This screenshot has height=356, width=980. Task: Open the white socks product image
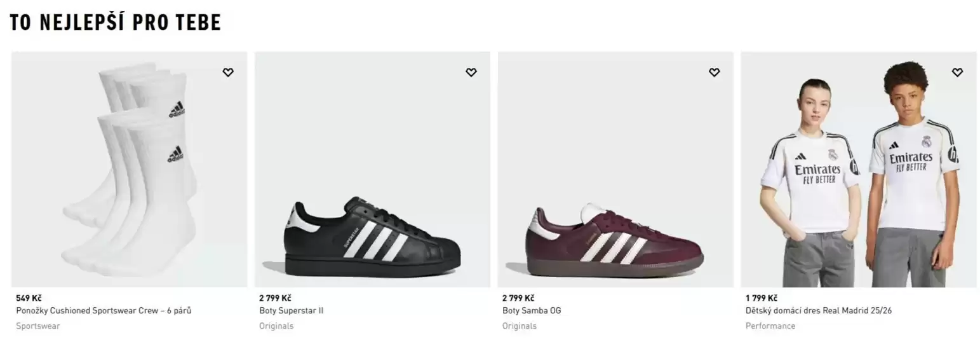point(130,169)
